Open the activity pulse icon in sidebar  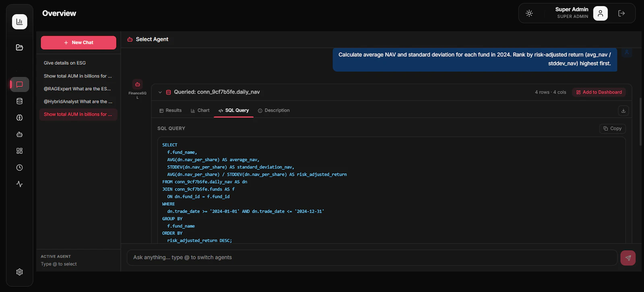[19, 184]
